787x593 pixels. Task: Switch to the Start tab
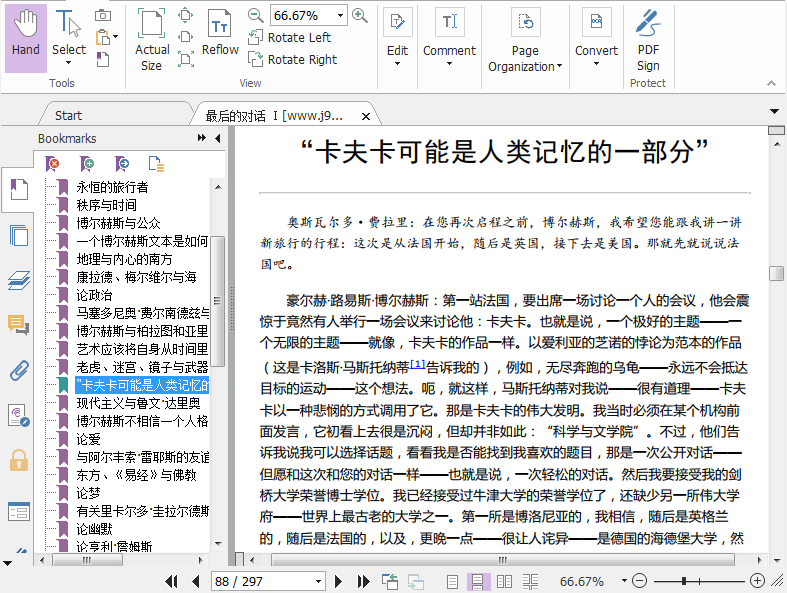coord(69,115)
